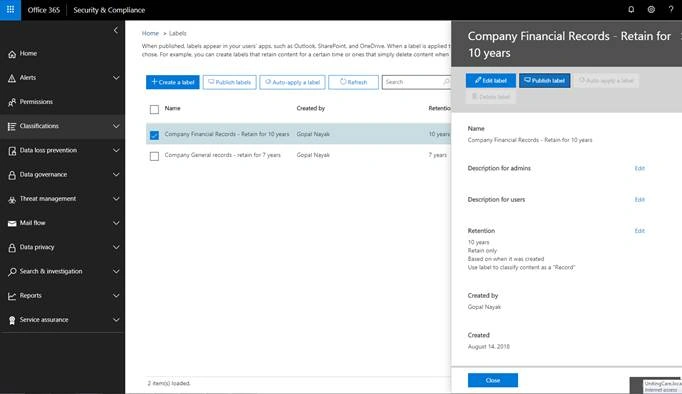The image size is (682, 394).
Task: Expand the Mail flow chevron
Action: (116, 223)
